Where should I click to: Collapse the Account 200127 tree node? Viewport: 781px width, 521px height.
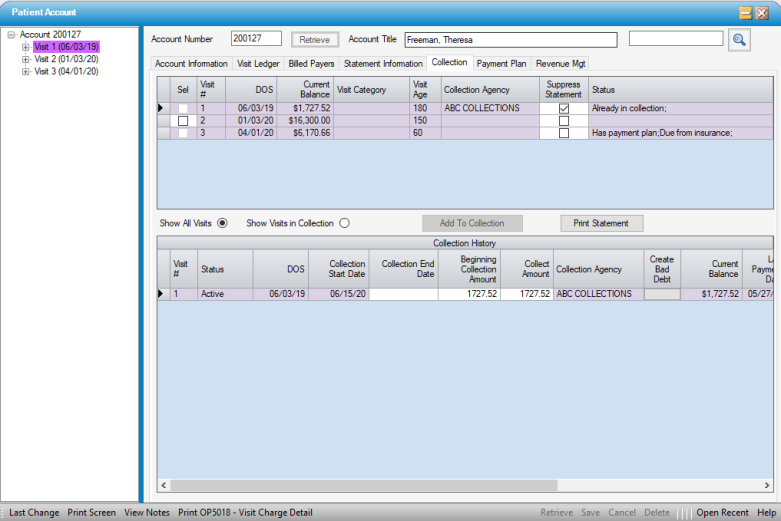(x=11, y=34)
